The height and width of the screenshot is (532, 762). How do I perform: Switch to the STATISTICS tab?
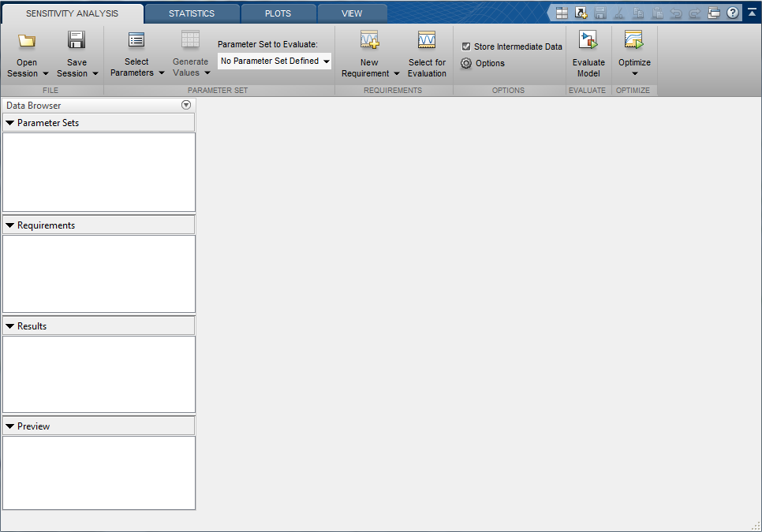192,13
